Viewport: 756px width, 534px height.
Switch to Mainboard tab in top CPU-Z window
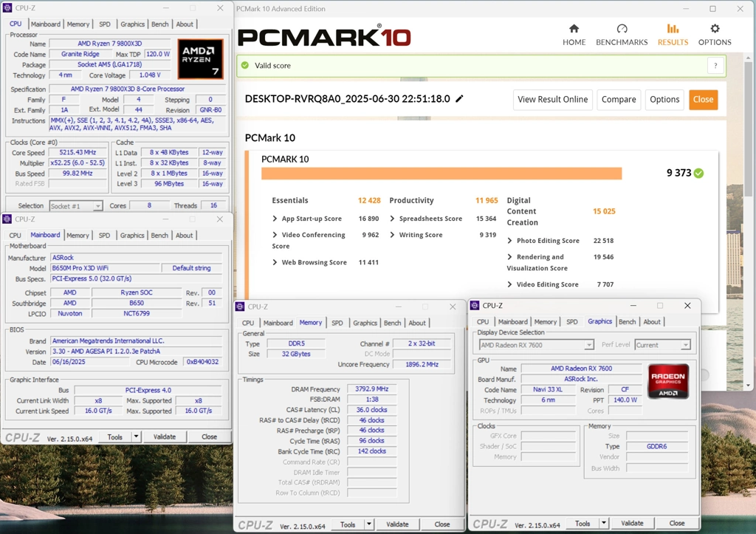click(46, 24)
